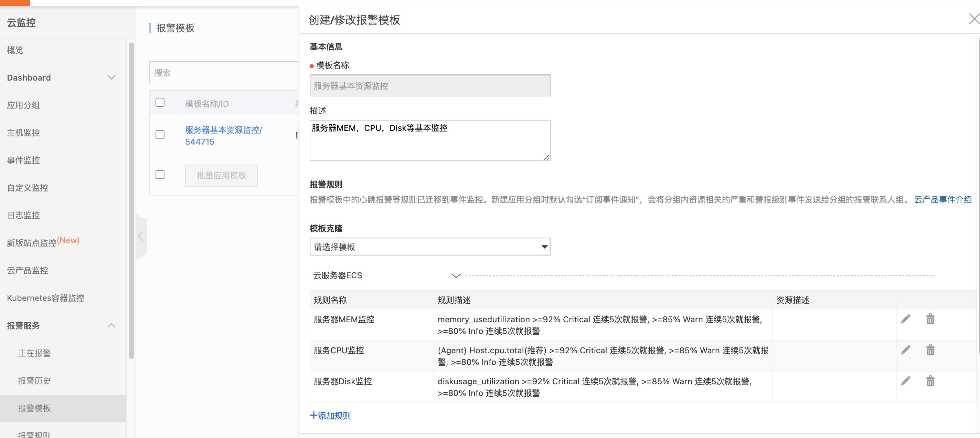Click the +添加规则 link

[330, 416]
